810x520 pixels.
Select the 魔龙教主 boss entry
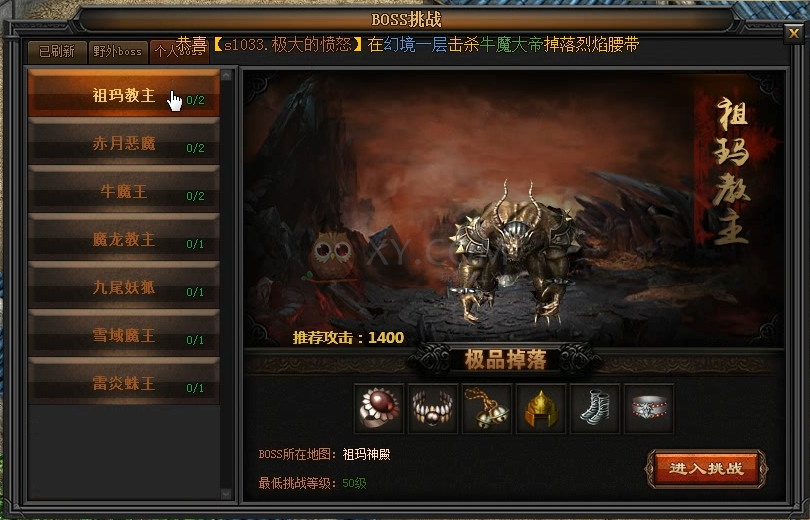(x=124, y=238)
